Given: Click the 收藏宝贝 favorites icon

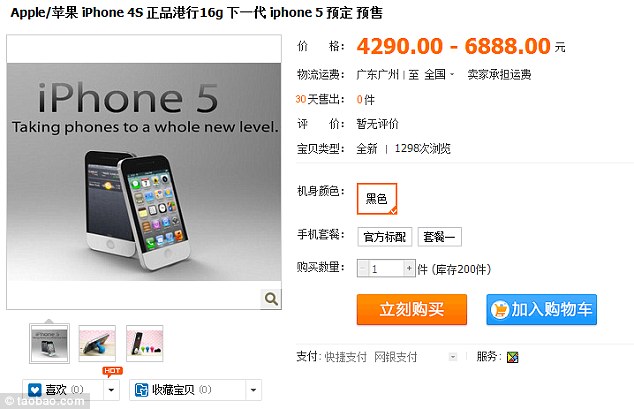Looking at the screenshot, I should 141,390.
